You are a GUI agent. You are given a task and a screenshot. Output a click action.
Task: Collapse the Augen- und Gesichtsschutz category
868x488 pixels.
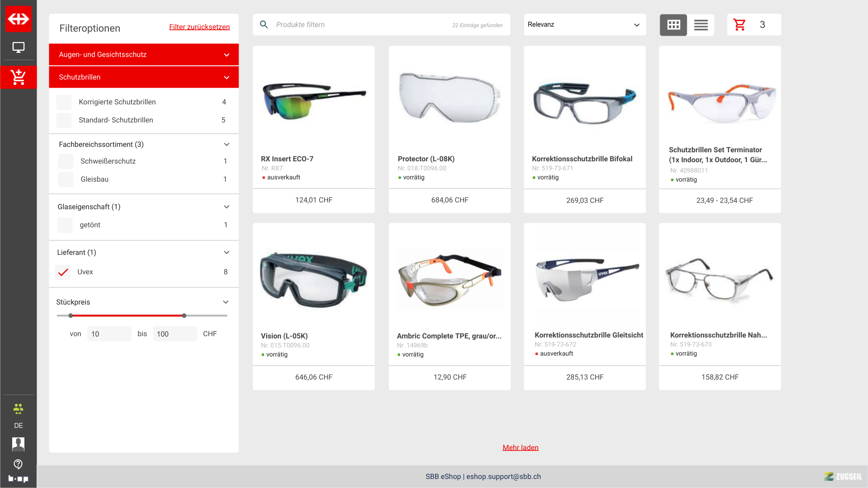[x=226, y=55]
